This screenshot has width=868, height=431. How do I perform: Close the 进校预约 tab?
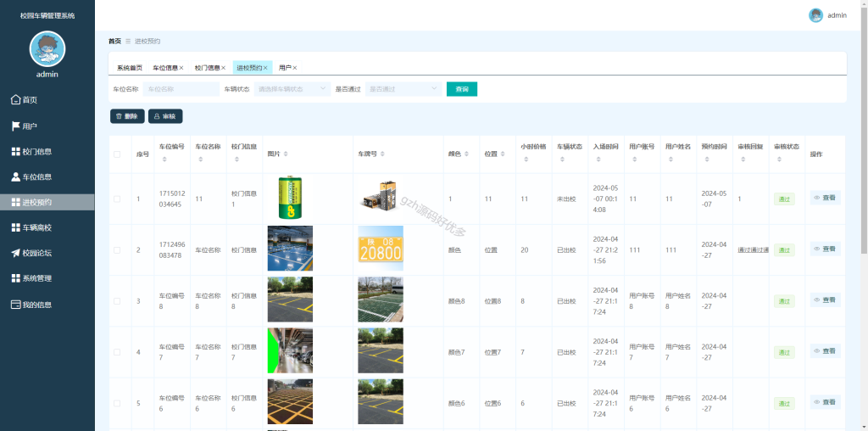pyautogui.click(x=265, y=68)
